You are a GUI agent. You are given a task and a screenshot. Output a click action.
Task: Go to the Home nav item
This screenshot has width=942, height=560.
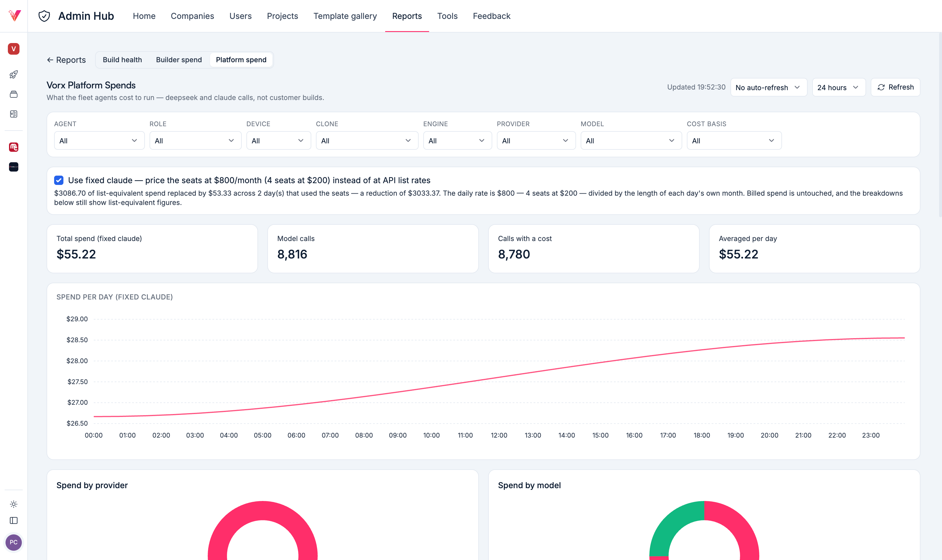tap(144, 16)
